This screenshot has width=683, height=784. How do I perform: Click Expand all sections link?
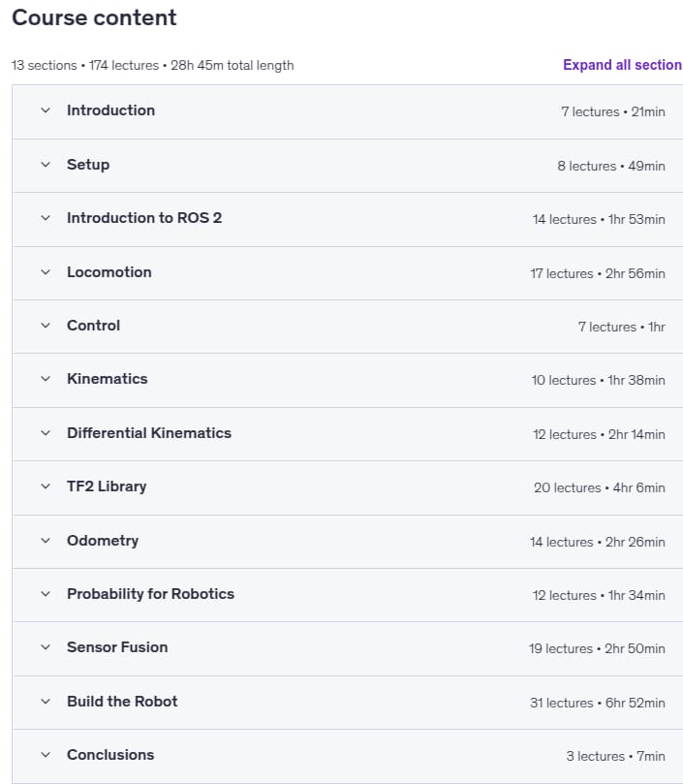click(623, 65)
